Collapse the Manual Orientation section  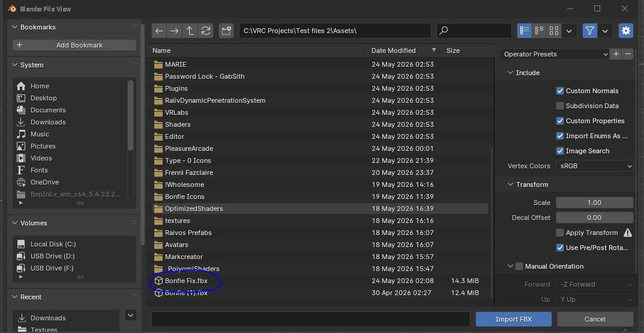(511, 266)
